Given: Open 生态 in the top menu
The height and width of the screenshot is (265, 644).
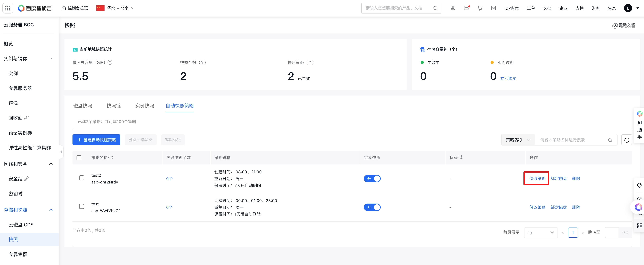Looking at the screenshot, I should tap(612, 8).
